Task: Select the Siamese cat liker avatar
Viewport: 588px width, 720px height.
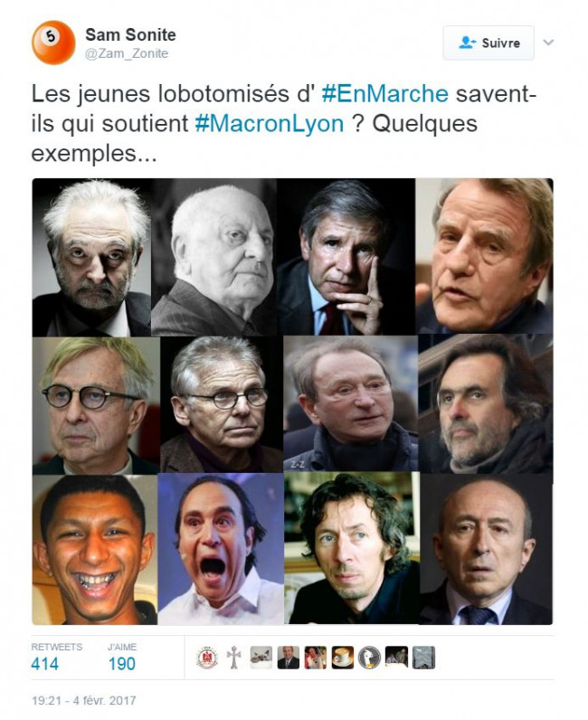Action: click(261, 658)
